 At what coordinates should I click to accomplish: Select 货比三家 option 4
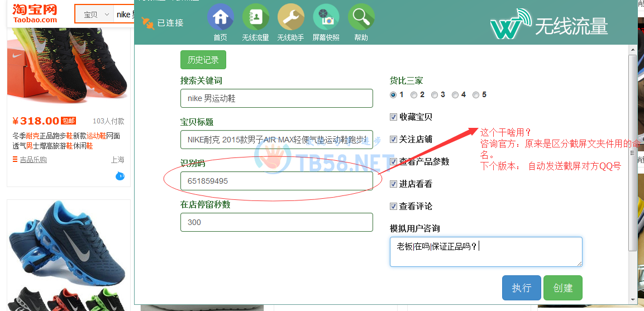click(x=455, y=95)
